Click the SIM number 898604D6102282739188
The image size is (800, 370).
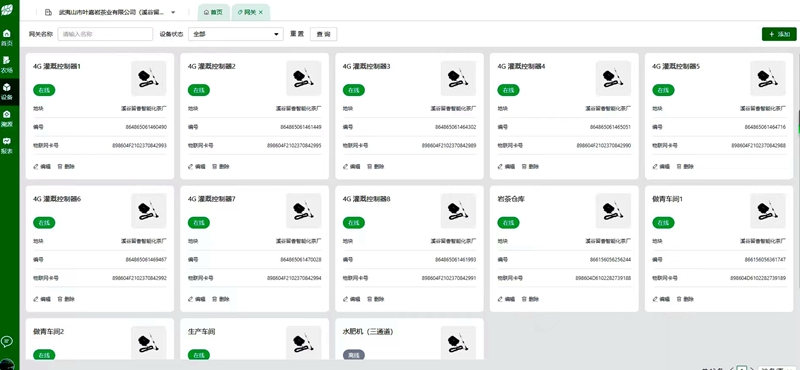(604, 278)
